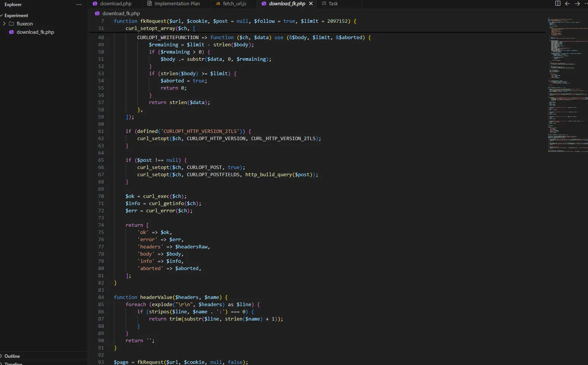This screenshot has width=588, height=365.
Task: Switch to the Implementation Plan tab
Action: pyautogui.click(x=177, y=4)
